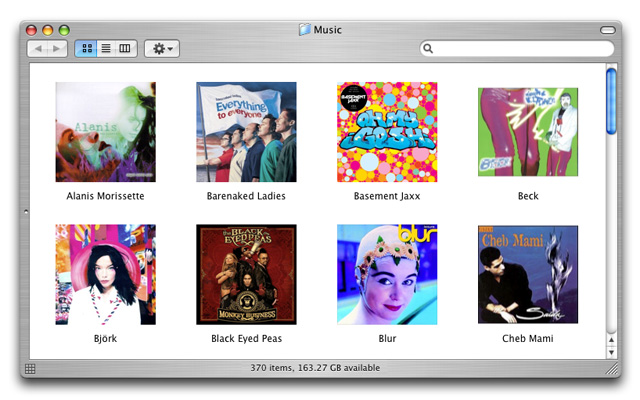Switch to column view
The height and width of the screenshot is (400, 640).
[125, 49]
